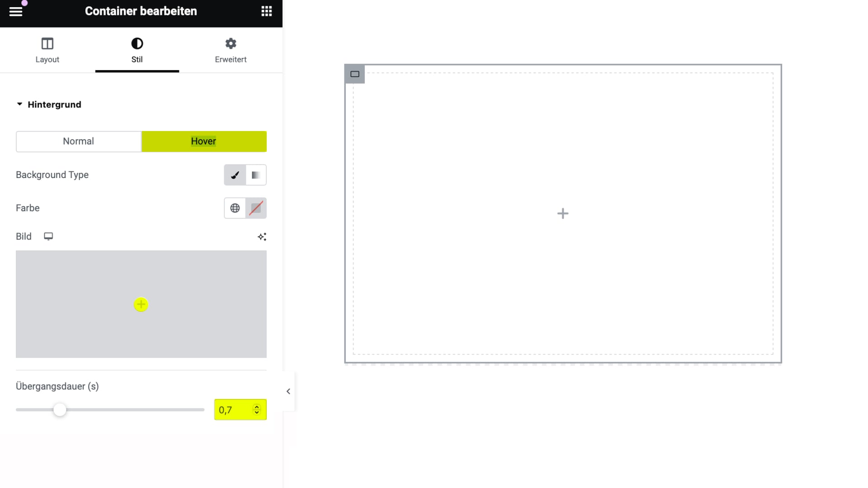The height and width of the screenshot is (488, 868).
Task: Toggle to Hover background state
Action: tap(203, 141)
